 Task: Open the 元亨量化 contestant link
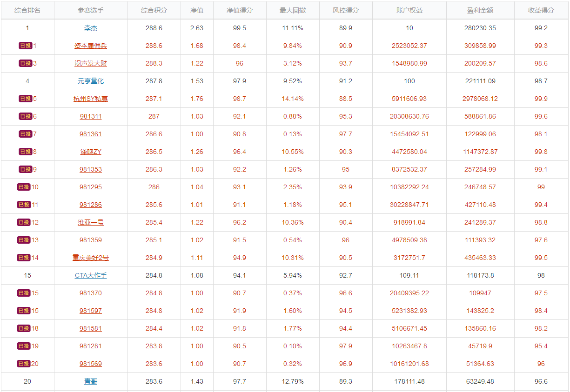tap(91, 81)
